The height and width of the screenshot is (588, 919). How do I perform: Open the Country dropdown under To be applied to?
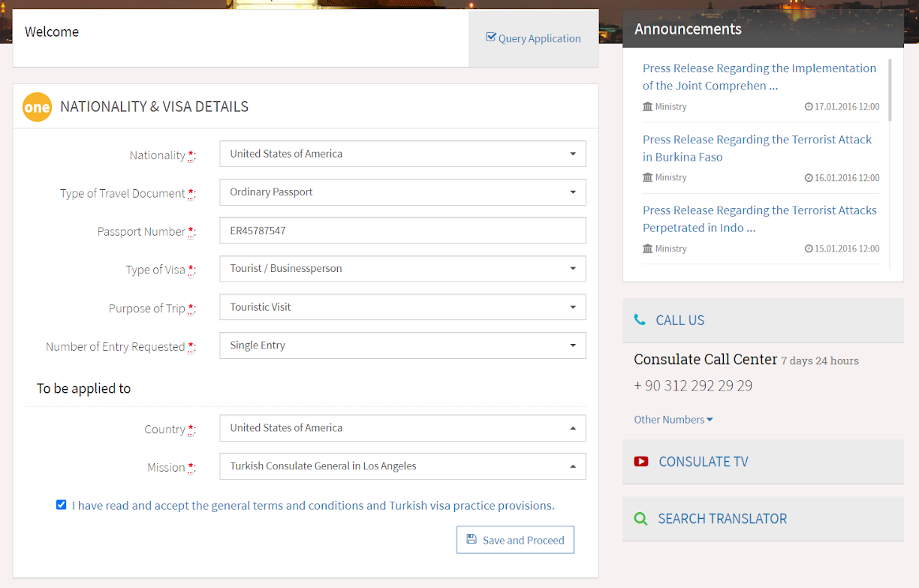[402, 428]
